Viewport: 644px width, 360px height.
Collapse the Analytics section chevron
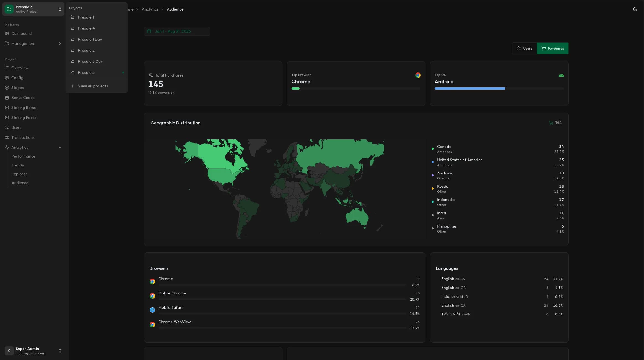pos(60,147)
